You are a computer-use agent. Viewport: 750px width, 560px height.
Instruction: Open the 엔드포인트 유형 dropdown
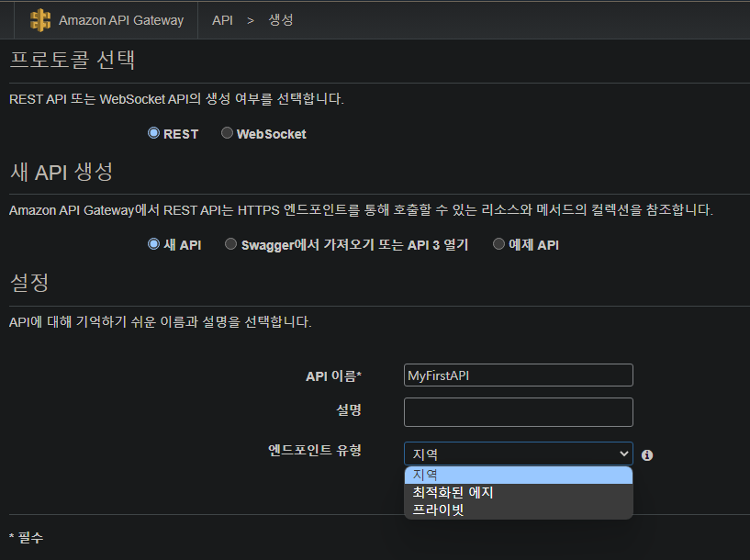(x=519, y=454)
